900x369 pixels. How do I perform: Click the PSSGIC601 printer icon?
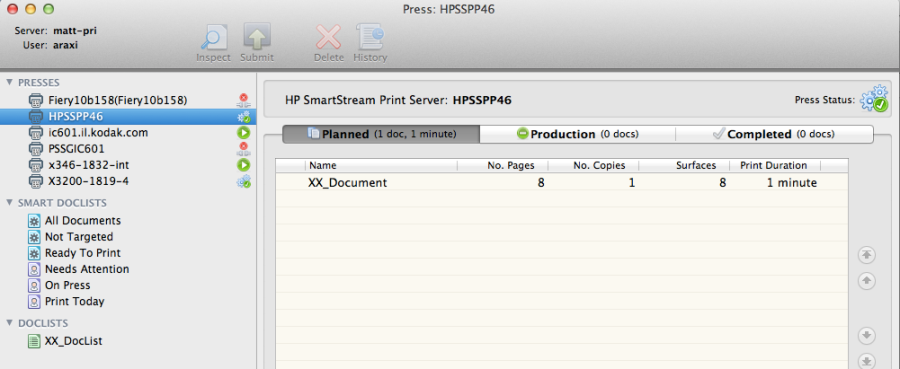36,149
